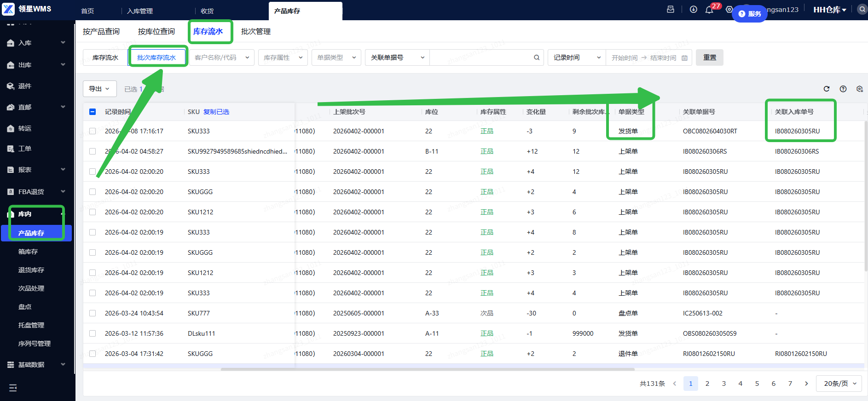
Task: Open the 服务 help button
Action: point(750,14)
